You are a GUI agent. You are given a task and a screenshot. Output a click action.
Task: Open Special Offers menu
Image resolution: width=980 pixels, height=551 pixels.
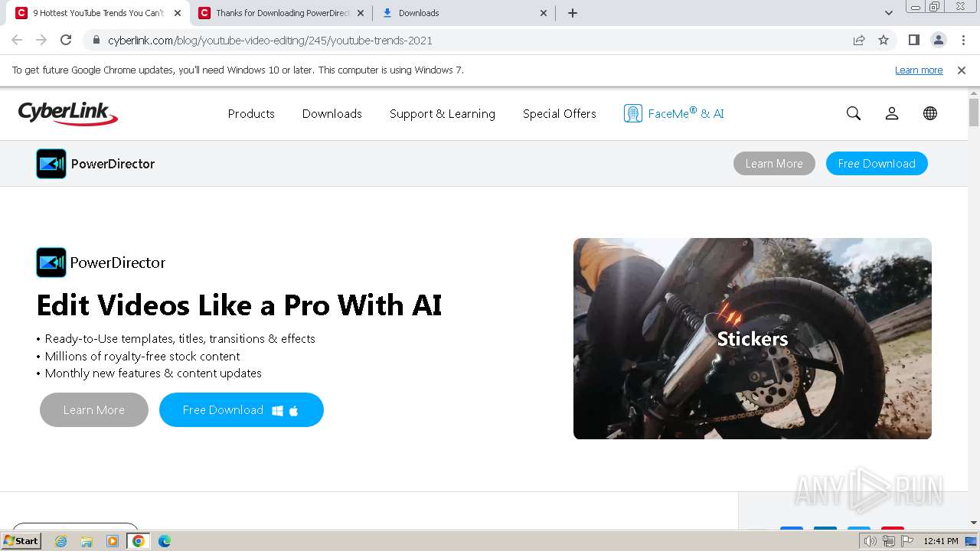coord(559,113)
